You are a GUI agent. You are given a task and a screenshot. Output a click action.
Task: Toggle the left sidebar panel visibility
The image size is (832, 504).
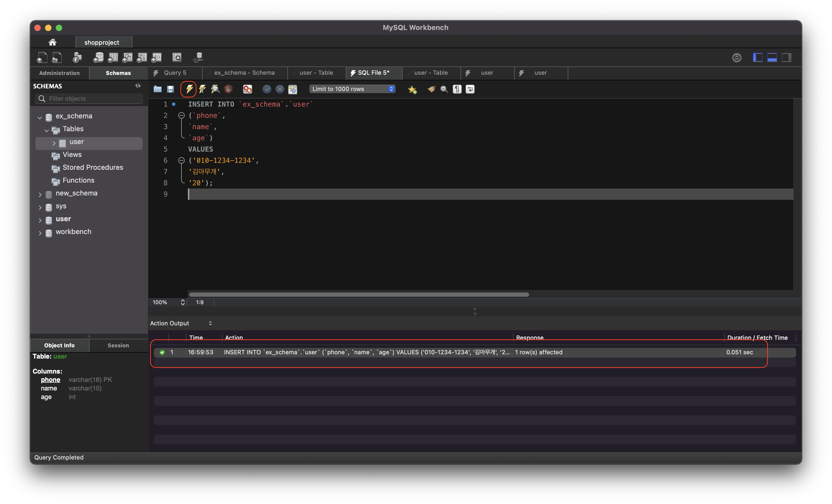(757, 58)
